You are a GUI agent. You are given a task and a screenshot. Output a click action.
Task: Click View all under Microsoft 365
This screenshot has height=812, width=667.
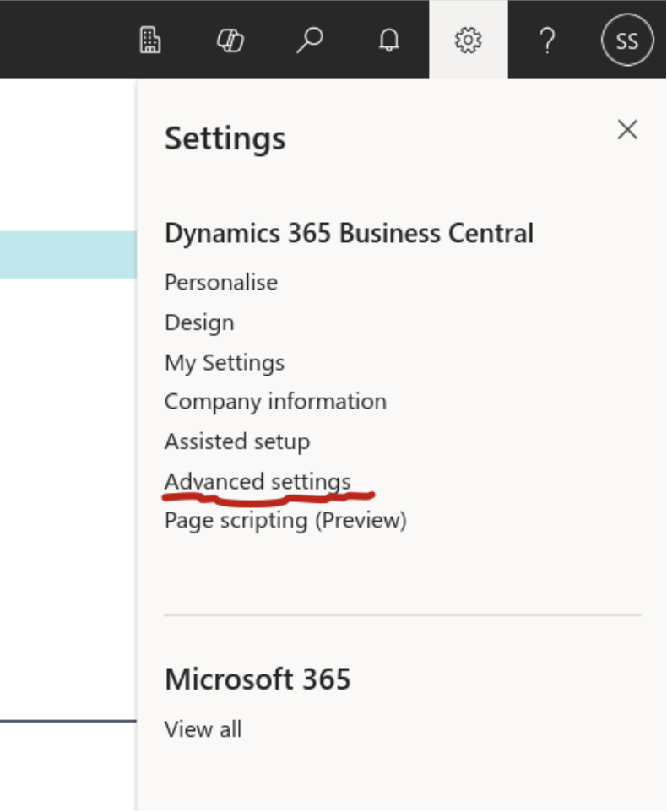203,729
